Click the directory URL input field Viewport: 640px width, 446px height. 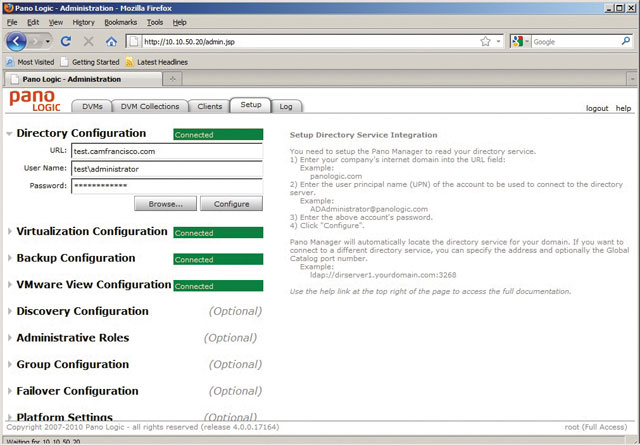point(167,151)
